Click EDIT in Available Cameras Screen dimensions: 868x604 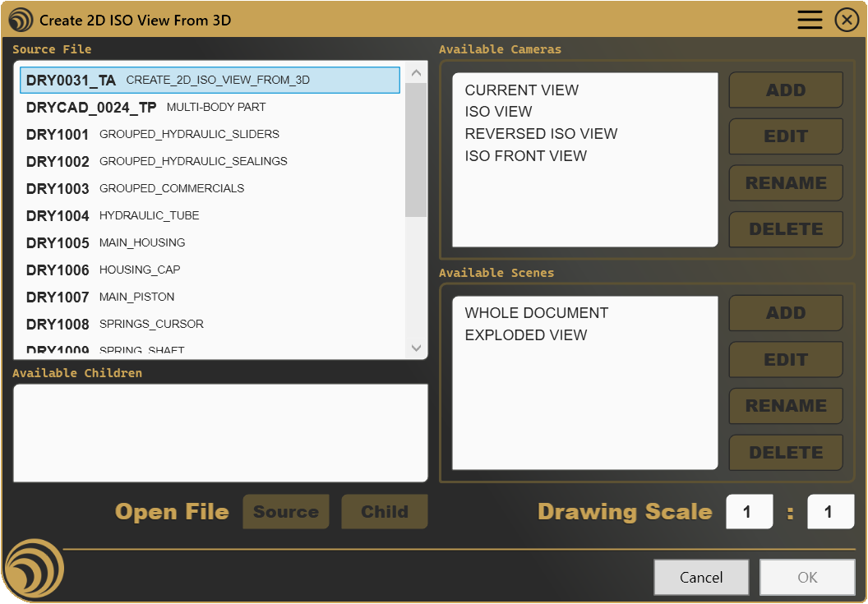point(786,136)
